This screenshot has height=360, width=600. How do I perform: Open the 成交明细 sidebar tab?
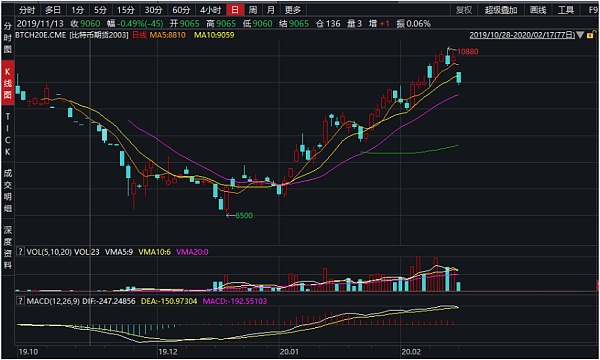[x=8, y=191]
